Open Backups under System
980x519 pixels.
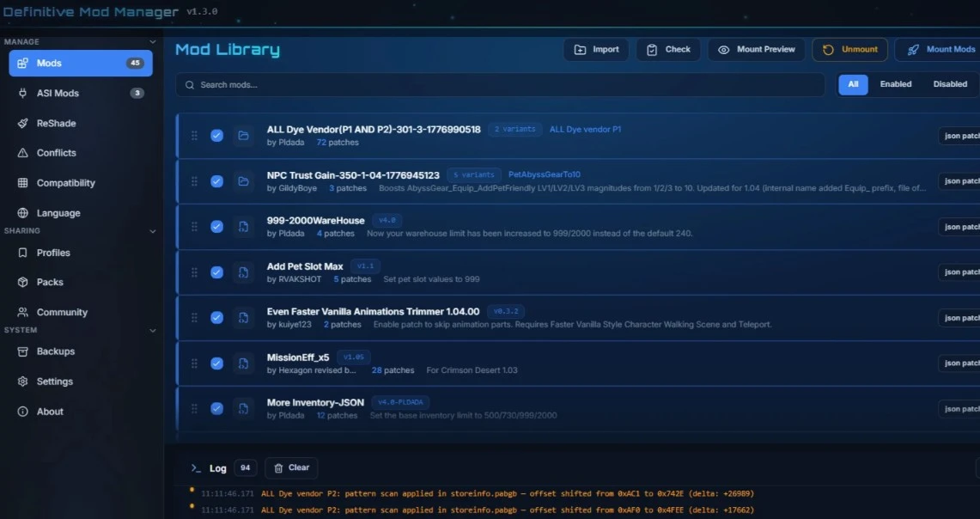coord(81,351)
